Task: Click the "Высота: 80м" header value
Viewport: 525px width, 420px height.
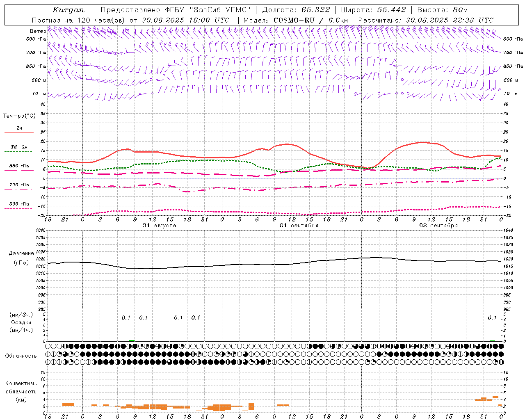Action: coord(443,10)
